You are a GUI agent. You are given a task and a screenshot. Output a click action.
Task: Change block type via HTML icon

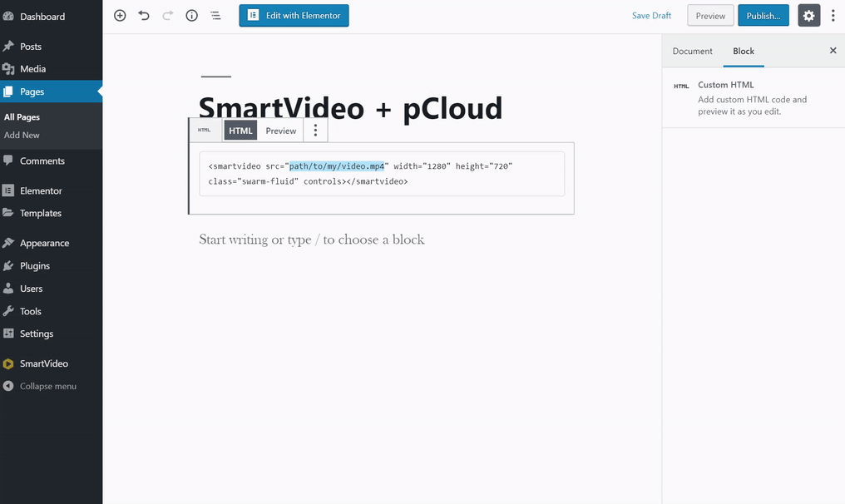(x=205, y=131)
